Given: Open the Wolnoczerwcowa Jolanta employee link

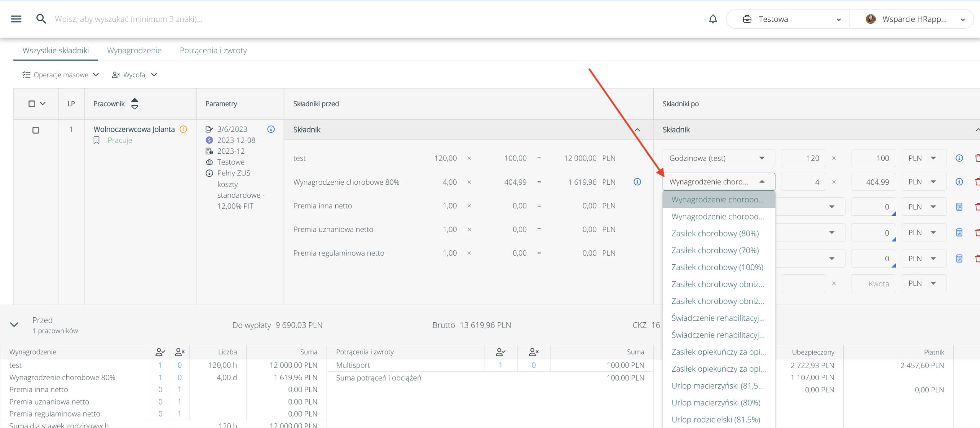Looking at the screenshot, I should tap(134, 129).
